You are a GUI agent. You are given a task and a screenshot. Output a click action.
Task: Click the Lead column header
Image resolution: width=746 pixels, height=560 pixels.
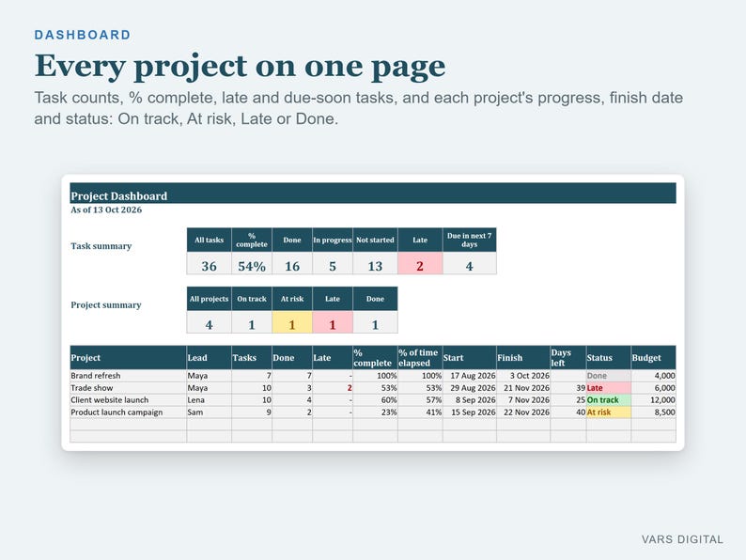click(209, 358)
